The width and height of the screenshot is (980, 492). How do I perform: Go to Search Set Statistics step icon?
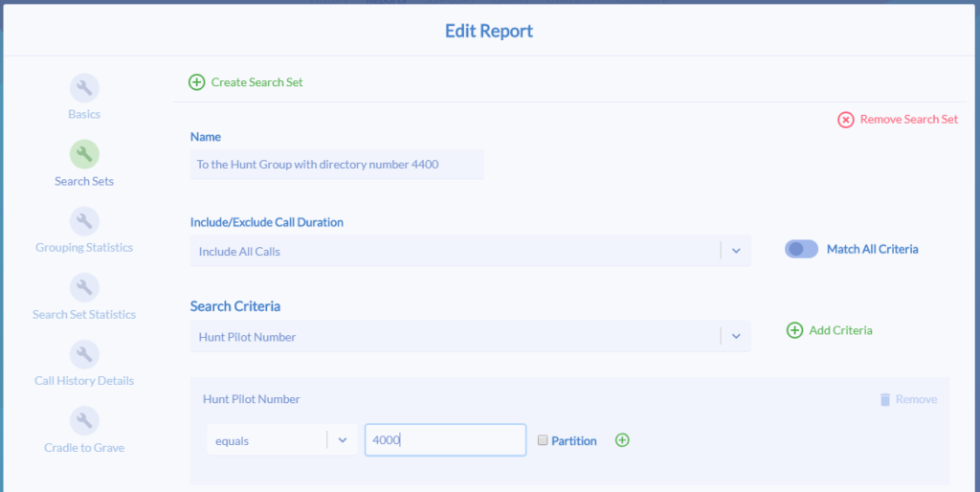pyautogui.click(x=84, y=287)
